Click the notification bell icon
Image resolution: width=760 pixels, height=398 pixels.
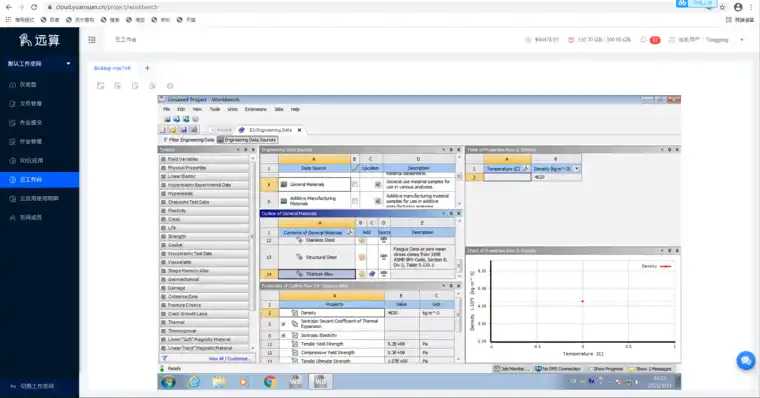pos(643,40)
